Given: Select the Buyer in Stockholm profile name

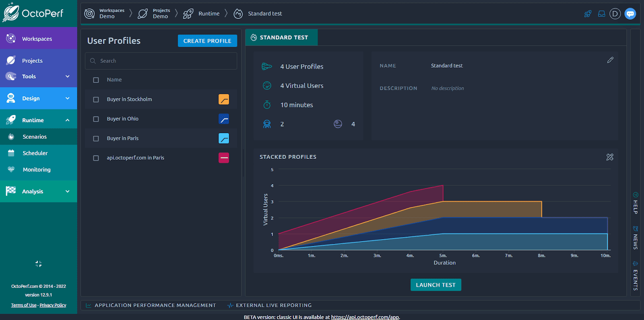Looking at the screenshot, I should [129, 99].
